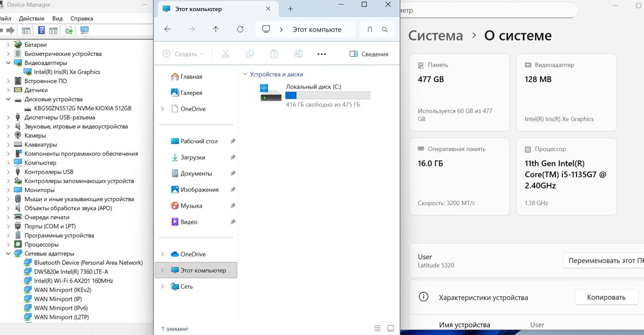
Task: Click the Копировать button
Action: tap(606, 297)
